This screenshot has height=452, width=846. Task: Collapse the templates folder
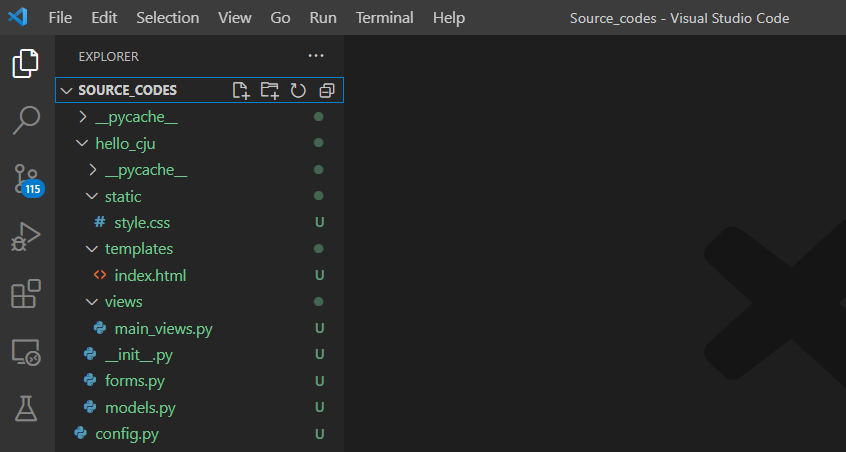point(92,249)
